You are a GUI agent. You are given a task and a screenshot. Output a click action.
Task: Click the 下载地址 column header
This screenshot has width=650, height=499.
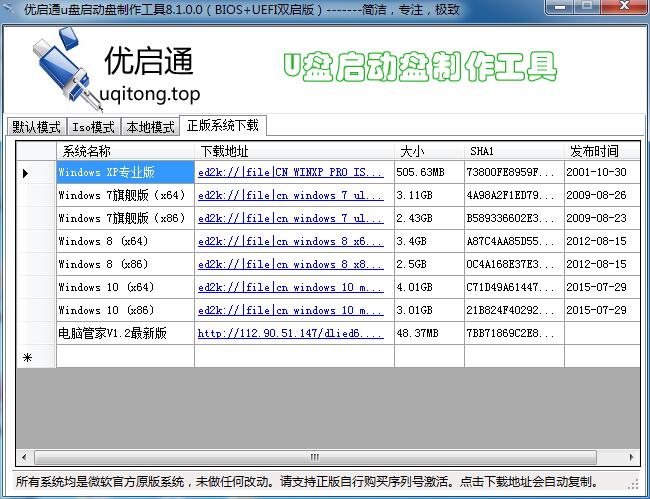294,151
